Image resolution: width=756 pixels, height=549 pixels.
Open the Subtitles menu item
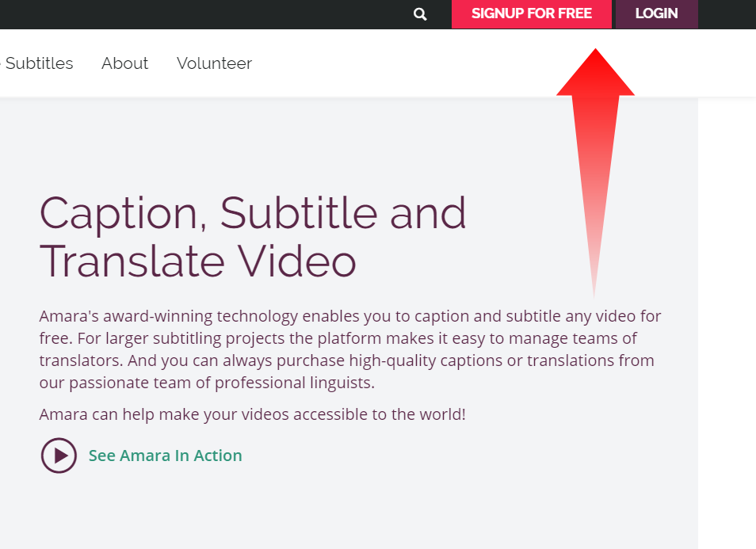(37, 63)
